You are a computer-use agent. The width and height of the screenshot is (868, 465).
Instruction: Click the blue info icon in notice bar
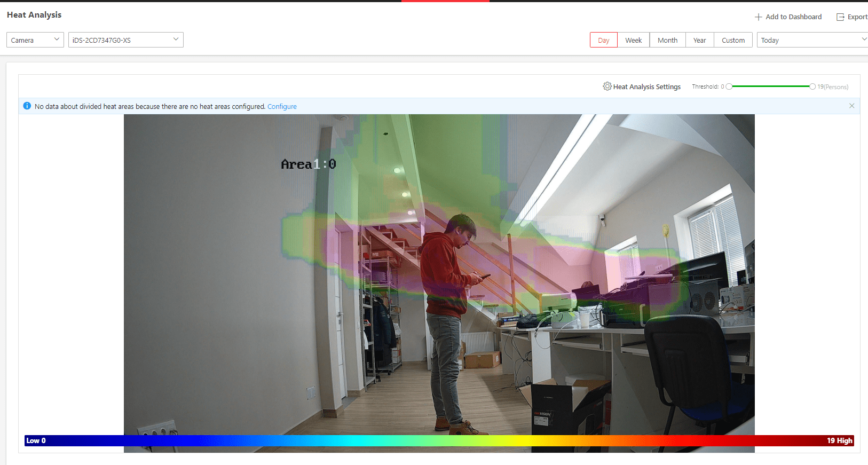pyautogui.click(x=27, y=106)
